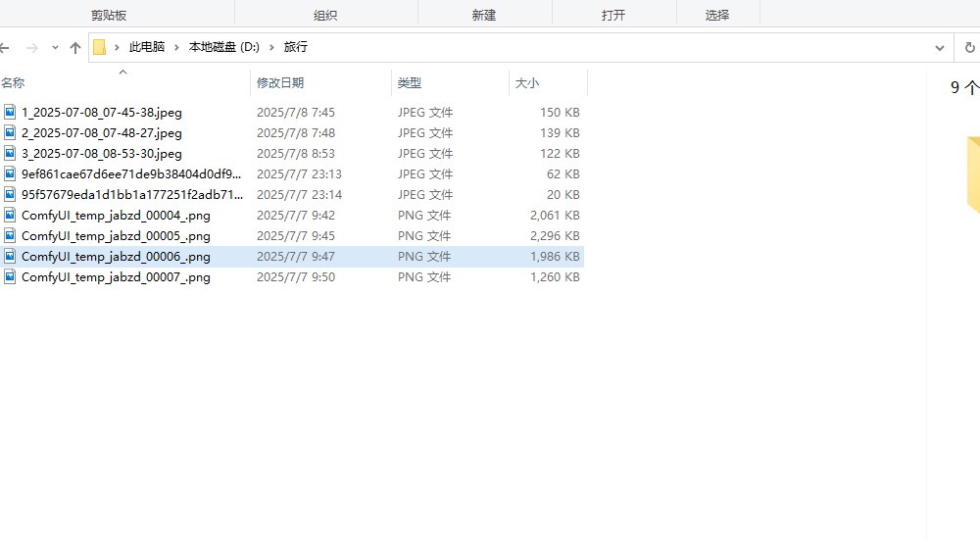Viewport: 980px width, 541px height.
Task: Click PNG icon of ComfyUI_temp_jabzd_00006_
Action: click(x=10, y=256)
